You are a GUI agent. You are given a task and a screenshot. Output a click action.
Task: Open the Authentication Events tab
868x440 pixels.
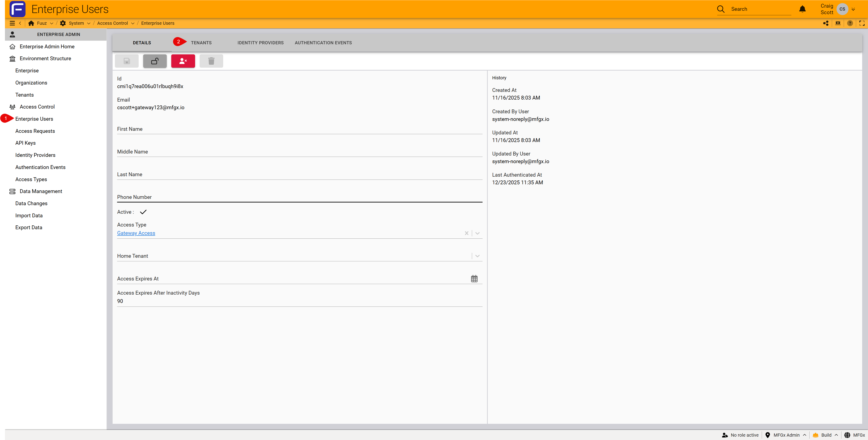click(x=323, y=43)
